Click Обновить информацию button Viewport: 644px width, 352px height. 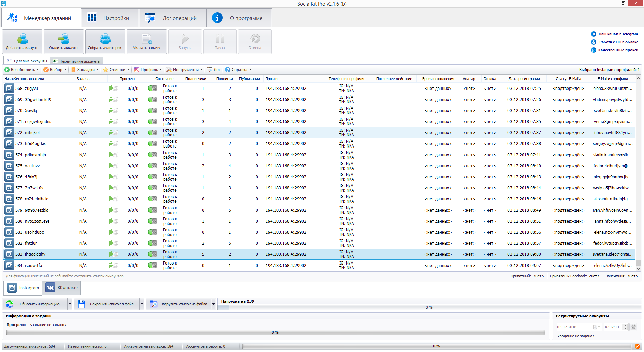point(35,304)
